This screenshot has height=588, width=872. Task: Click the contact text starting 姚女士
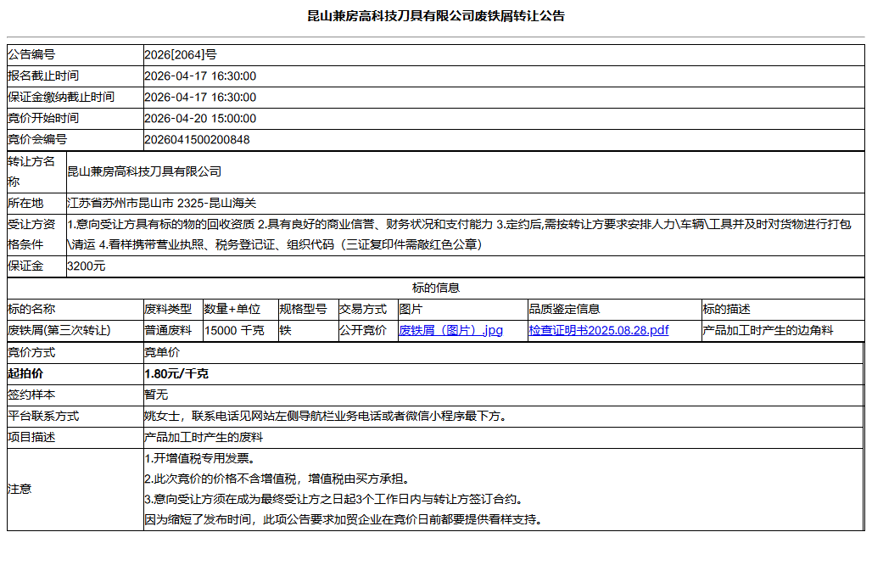click(x=327, y=416)
